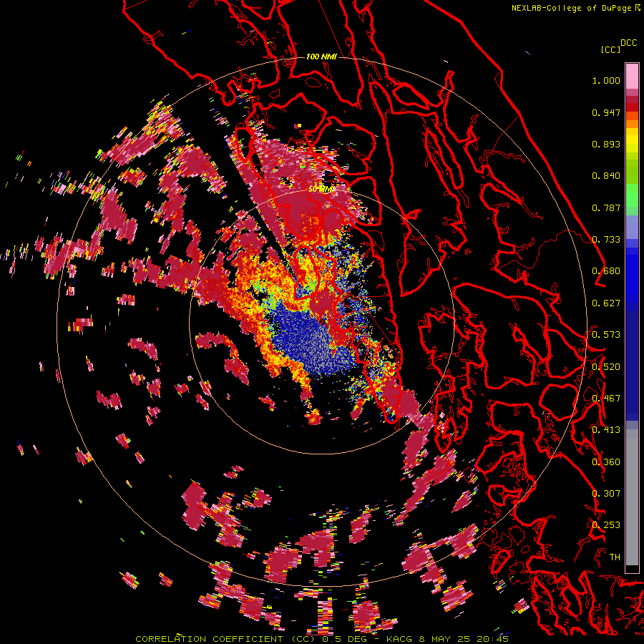The width and height of the screenshot is (644, 644).
Task: Click the 0.787 scale value
Action: pyautogui.click(x=606, y=208)
